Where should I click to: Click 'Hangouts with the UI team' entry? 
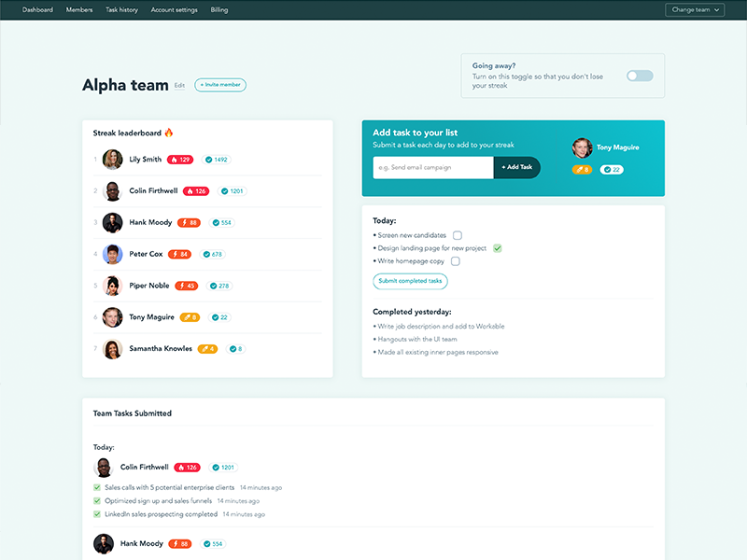tap(417, 339)
